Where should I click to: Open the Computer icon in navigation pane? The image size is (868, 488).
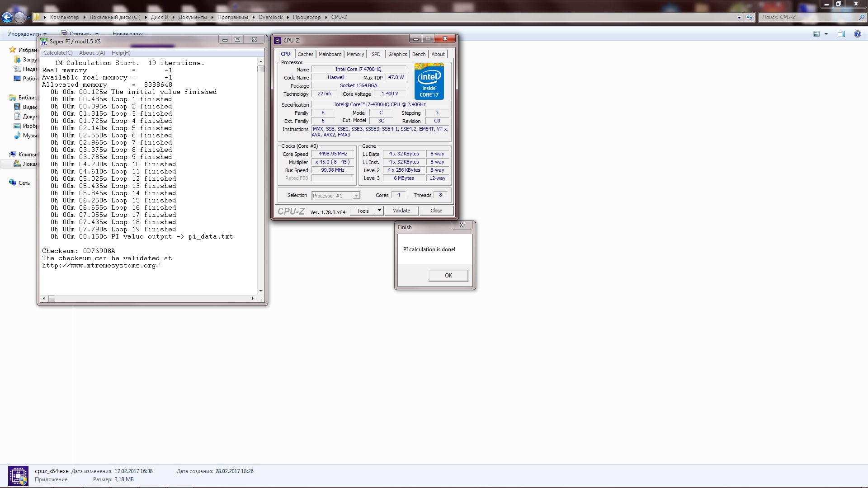pyautogui.click(x=13, y=155)
